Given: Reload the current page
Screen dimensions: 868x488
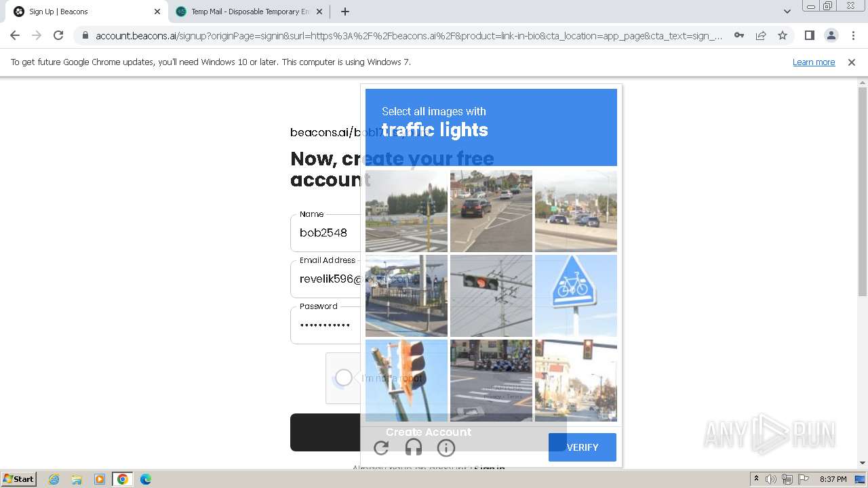Looking at the screenshot, I should [58, 35].
